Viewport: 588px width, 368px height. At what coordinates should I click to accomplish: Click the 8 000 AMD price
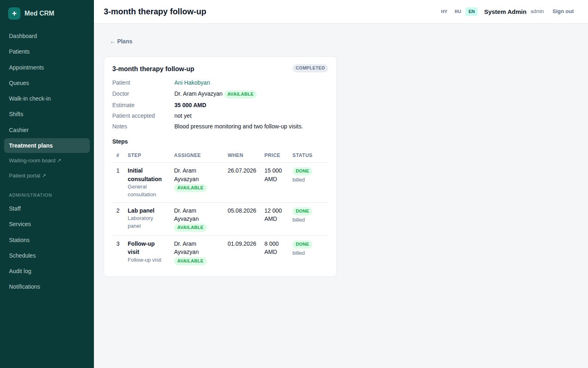(272, 248)
